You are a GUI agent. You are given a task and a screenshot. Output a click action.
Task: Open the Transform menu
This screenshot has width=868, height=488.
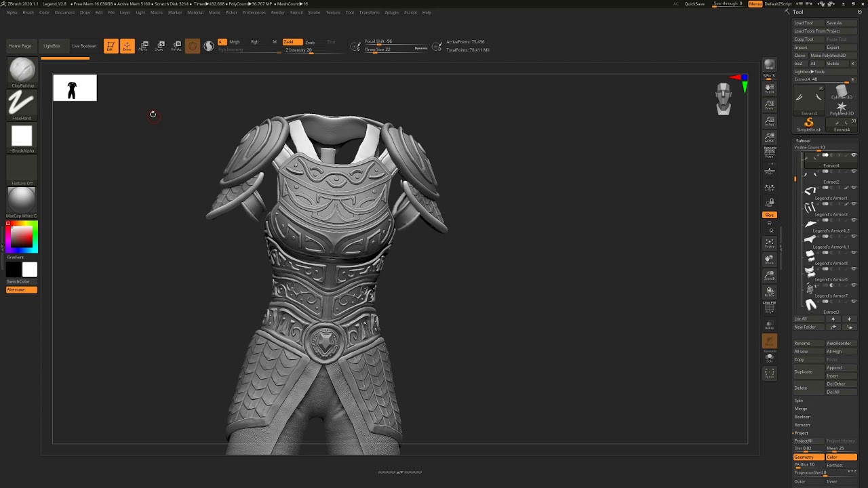[370, 12]
